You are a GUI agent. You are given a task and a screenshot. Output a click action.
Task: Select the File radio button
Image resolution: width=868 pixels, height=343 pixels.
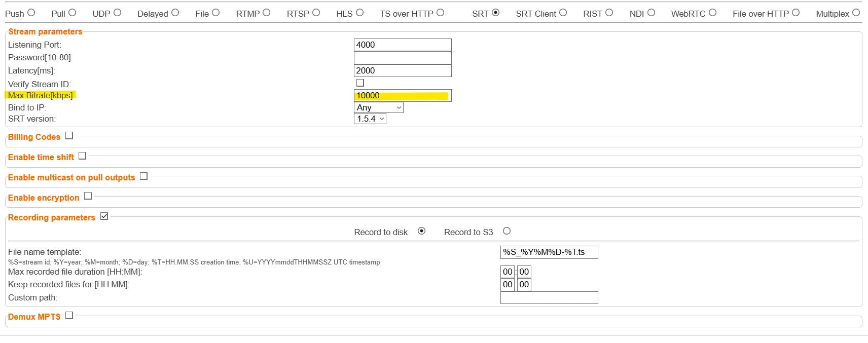pos(215,13)
